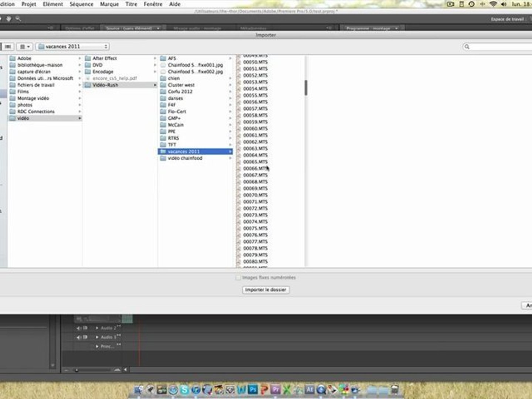Click Importer le dossier button
Viewport: 532px width, 399px height.
click(x=266, y=290)
